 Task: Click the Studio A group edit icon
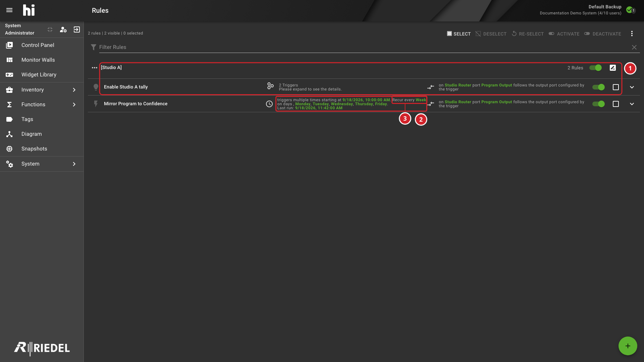pyautogui.click(x=613, y=68)
